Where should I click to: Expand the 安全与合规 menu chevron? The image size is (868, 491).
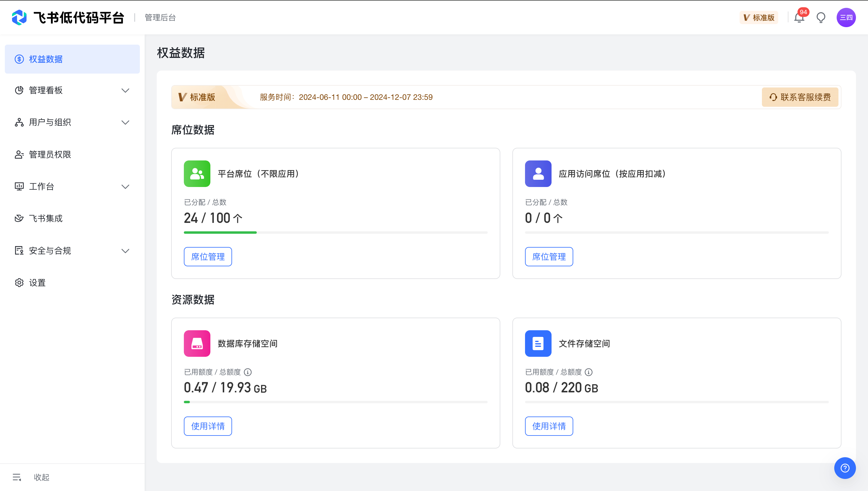125,251
